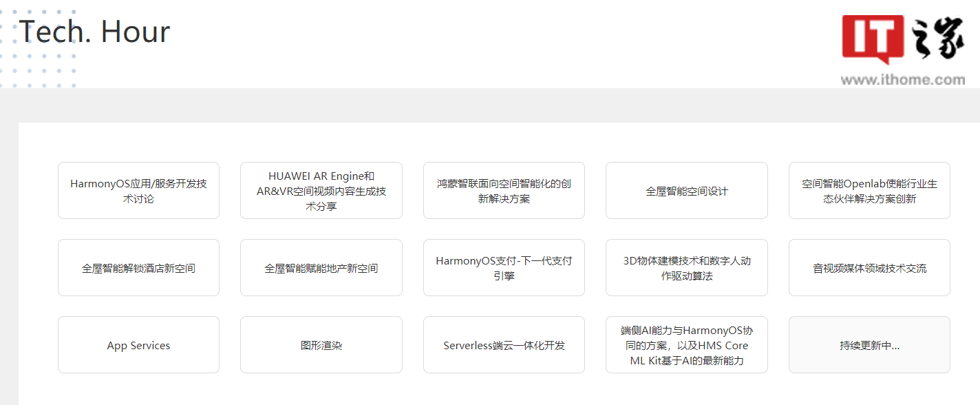This screenshot has height=405, width=980.
Task: Select 端侧AI能力与HarmonyOS协同的方案 card
Action: 687,345
